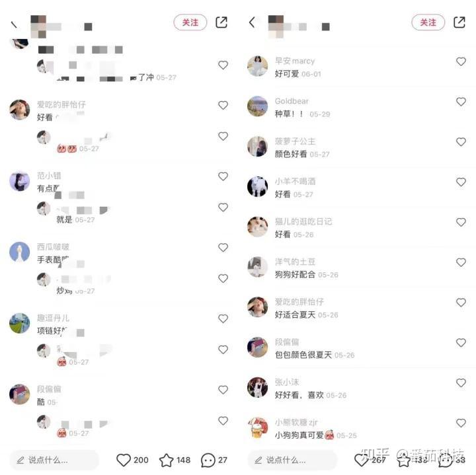Like Goldbear's comment 种草

pos(461,102)
